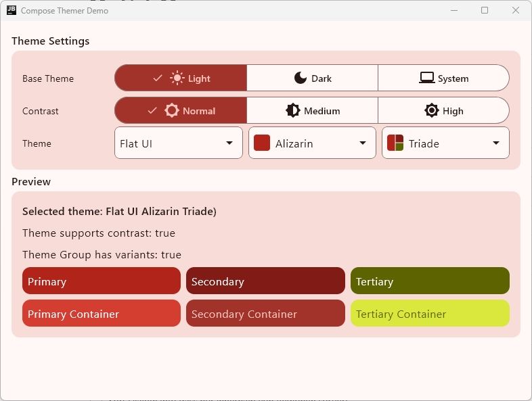This screenshot has width=532, height=401.
Task: Click the laptop System icon
Action: tap(427, 78)
